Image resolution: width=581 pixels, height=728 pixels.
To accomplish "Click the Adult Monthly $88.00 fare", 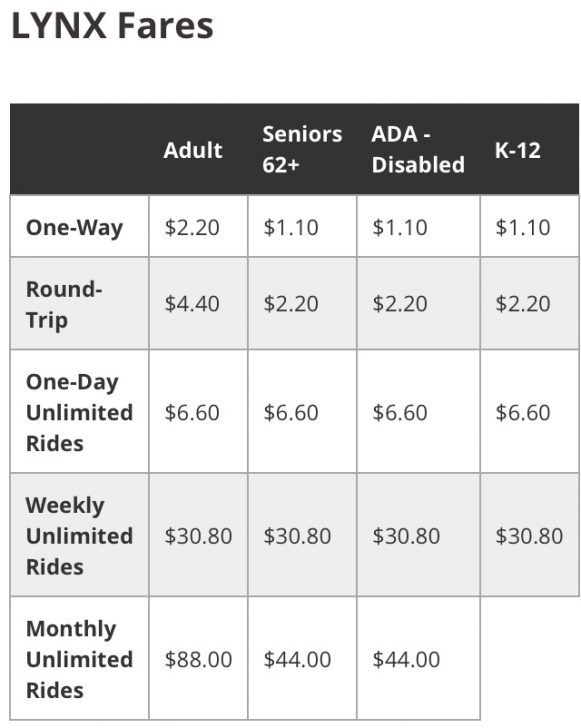I will [198, 659].
